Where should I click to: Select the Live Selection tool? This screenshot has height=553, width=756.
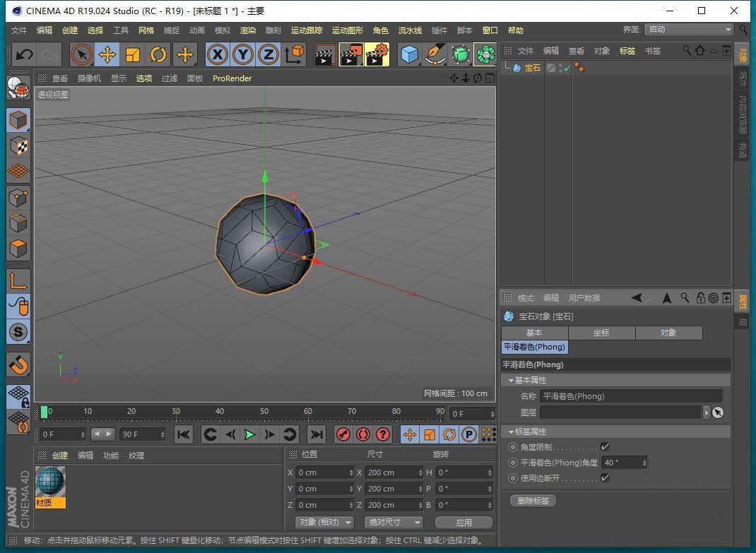82,54
